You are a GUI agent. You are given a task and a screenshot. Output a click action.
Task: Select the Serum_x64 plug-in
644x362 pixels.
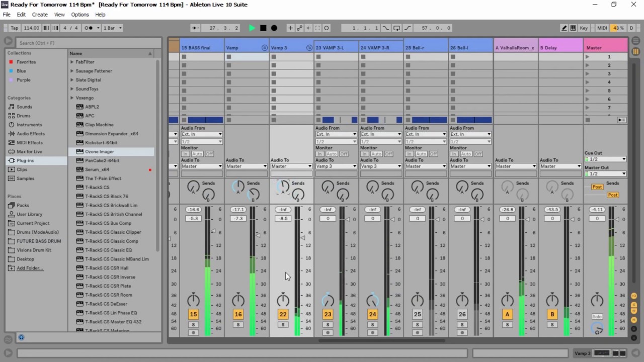pyautogui.click(x=97, y=169)
